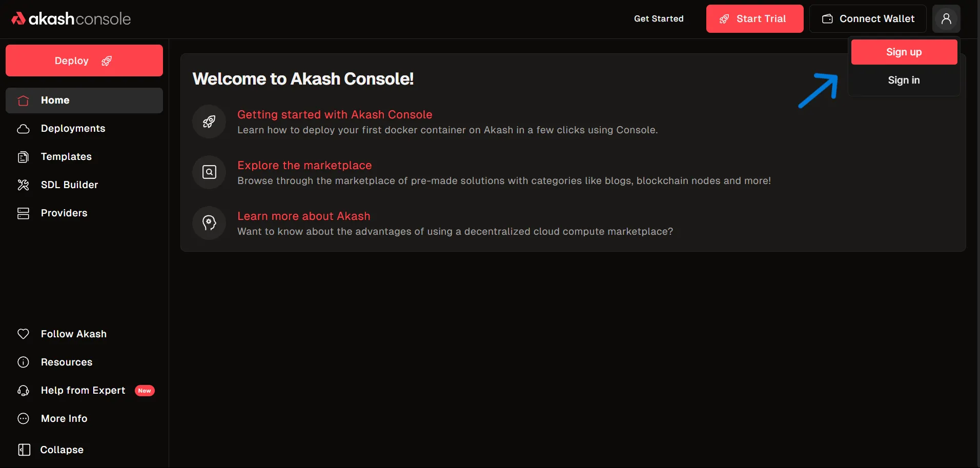Open Help from Expert in the sidebar
Image resolution: width=980 pixels, height=468 pixels.
click(x=83, y=390)
